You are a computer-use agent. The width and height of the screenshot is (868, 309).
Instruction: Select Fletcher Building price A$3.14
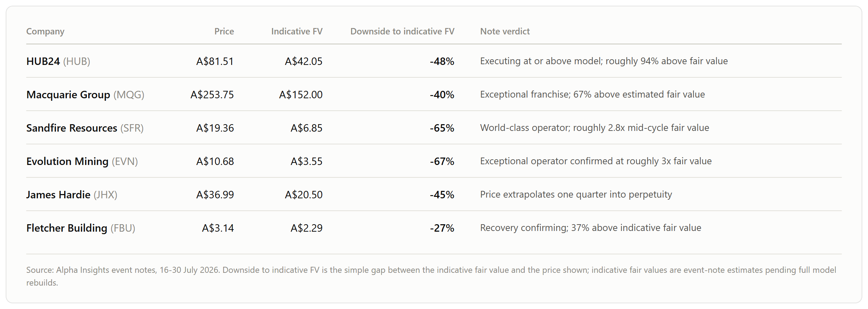[x=218, y=228]
